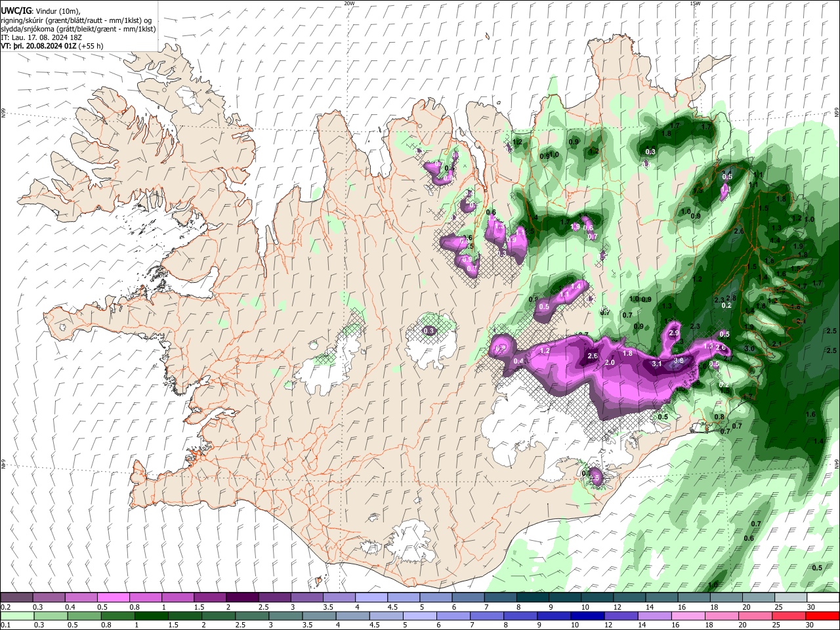Image resolution: width=840 pixels, height=630 pixels.
Task: Click the 15W longitude label at top
Action: tap(694, 3)
